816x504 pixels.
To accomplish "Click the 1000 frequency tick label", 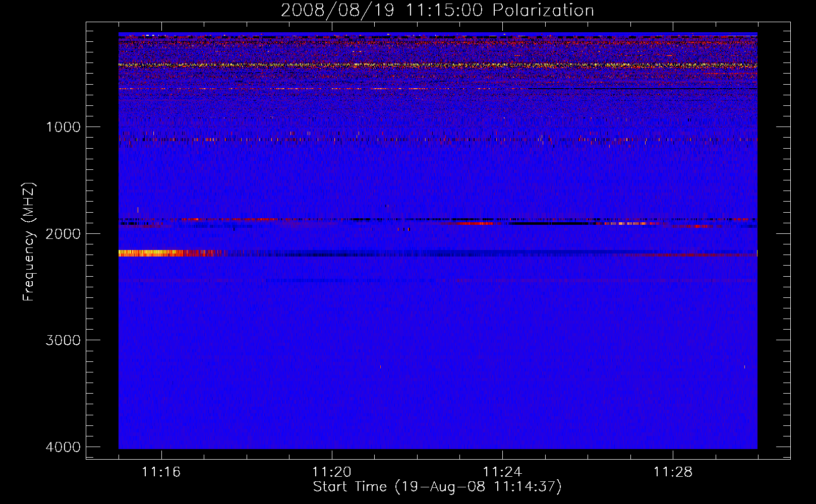I will (x=63, y=127).
